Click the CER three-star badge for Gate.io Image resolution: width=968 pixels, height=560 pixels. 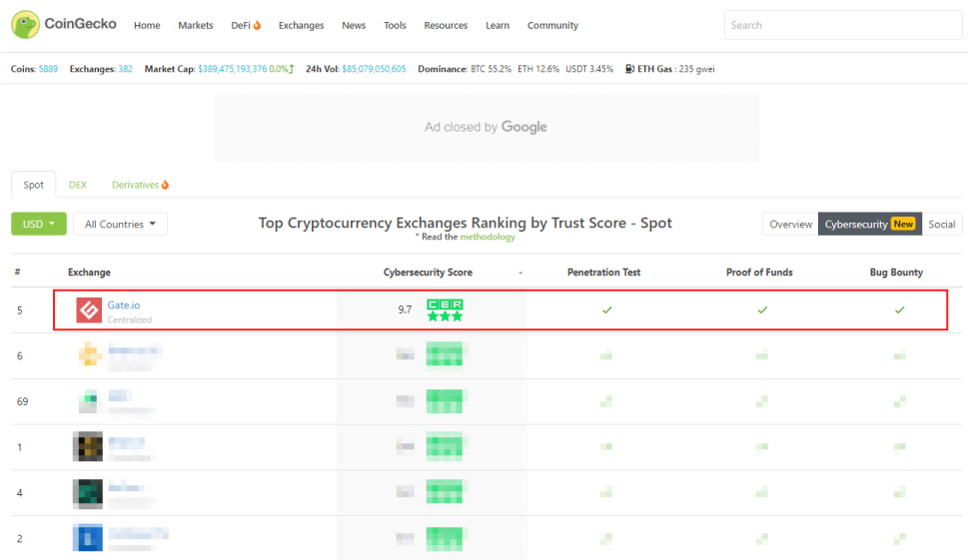445,310
